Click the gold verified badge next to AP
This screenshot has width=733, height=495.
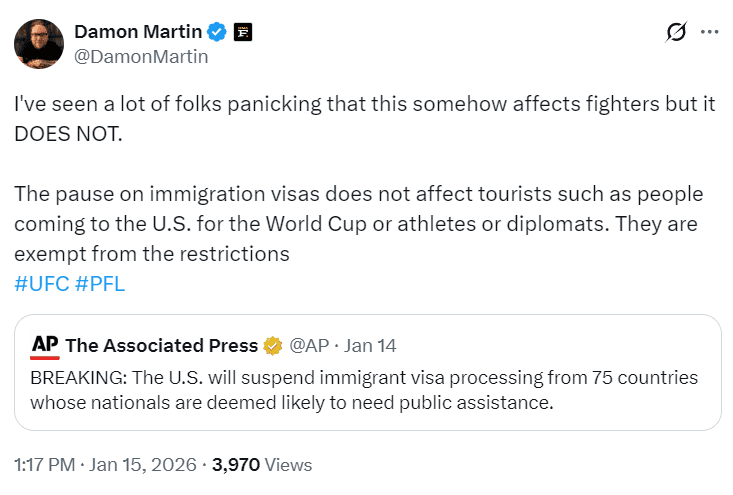pyautogui.click(x=272, y=346)
